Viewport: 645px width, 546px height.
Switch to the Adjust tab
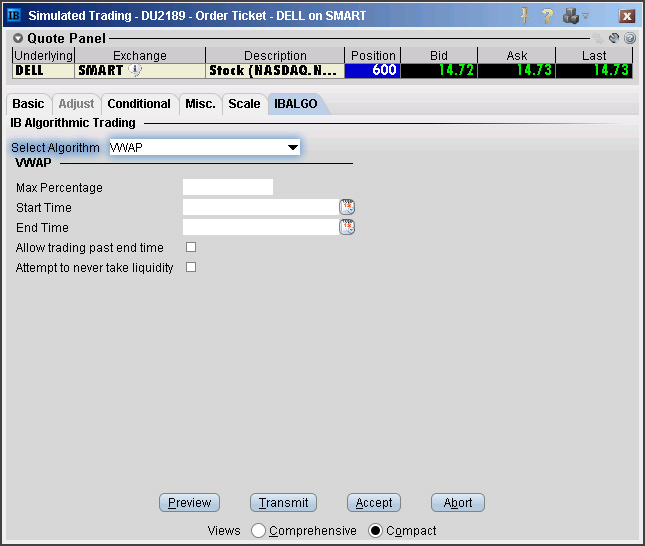[76, 104]
